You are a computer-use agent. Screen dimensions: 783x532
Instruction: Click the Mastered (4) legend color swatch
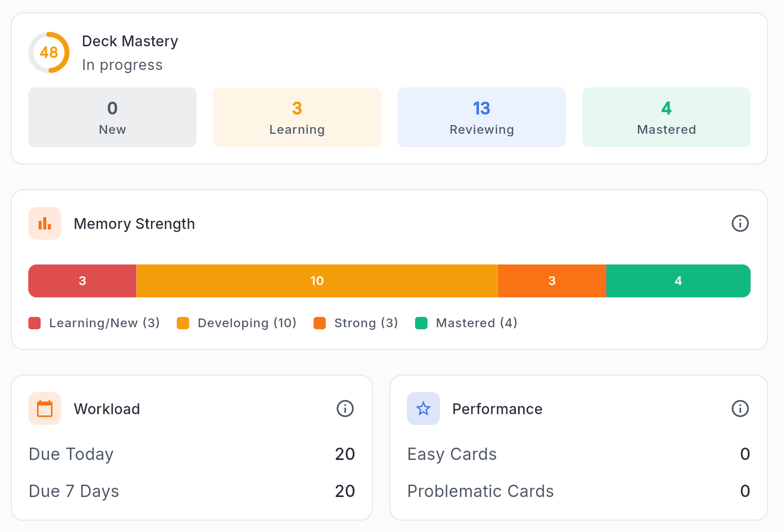[422, 323]
